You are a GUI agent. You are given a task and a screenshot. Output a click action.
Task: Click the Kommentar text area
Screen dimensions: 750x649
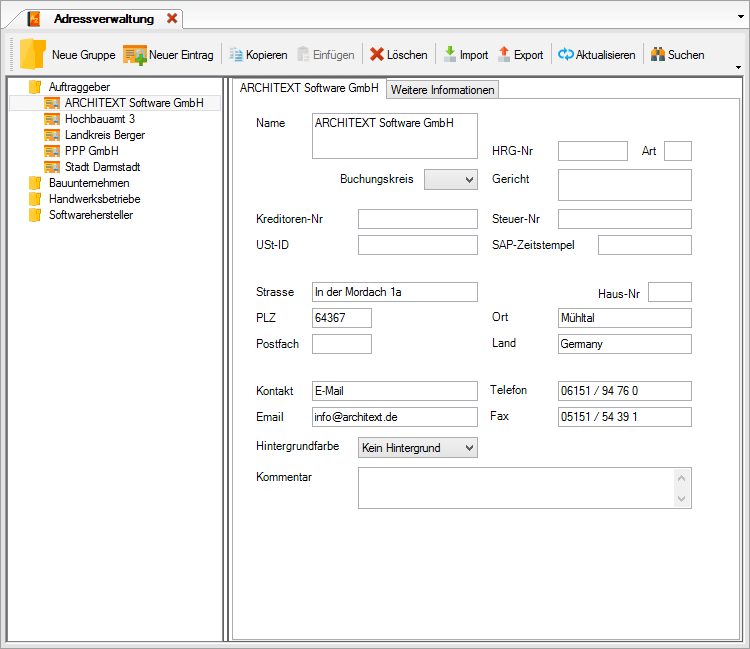(x=525, y=488)
